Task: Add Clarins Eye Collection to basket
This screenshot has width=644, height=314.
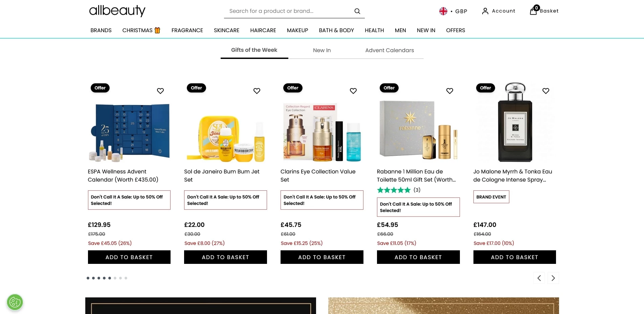Action: 321,257
